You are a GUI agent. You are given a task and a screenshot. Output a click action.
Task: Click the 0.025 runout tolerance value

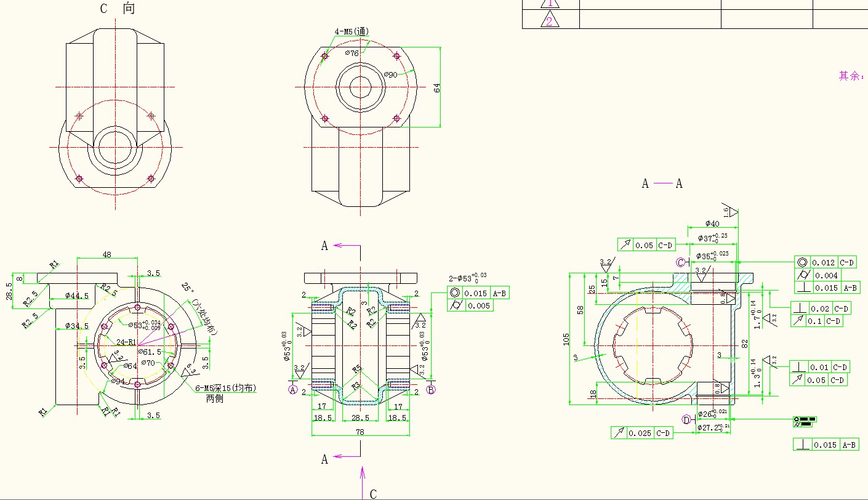[x=640, y=433]
